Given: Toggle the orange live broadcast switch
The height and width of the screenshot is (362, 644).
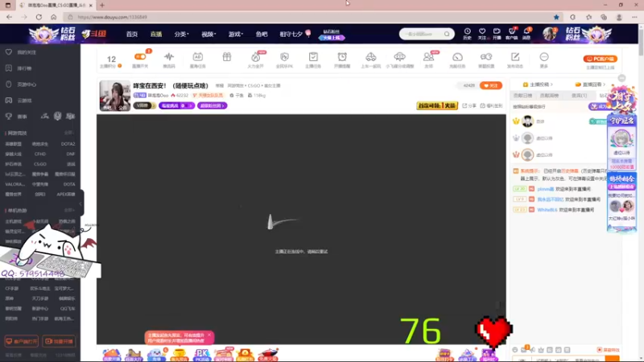Looking at the screenshot, I should (140, 56).
